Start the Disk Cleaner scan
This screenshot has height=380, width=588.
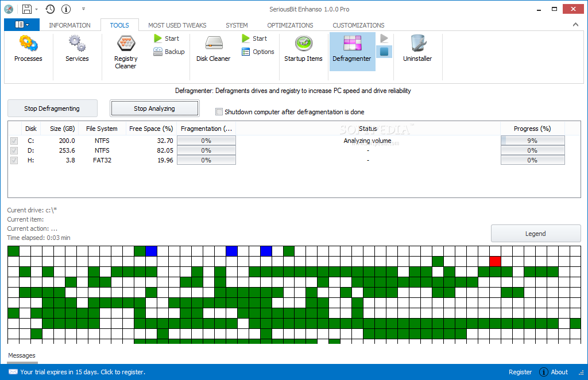coord(254,38)
